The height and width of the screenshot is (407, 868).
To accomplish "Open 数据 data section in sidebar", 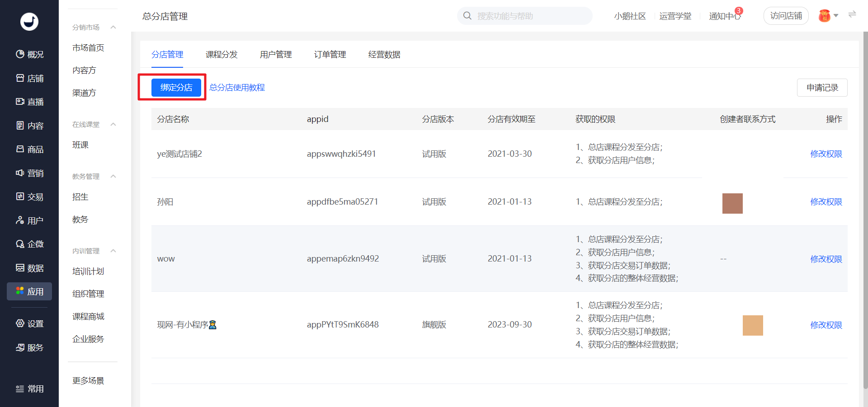I will tap(29, 268).
